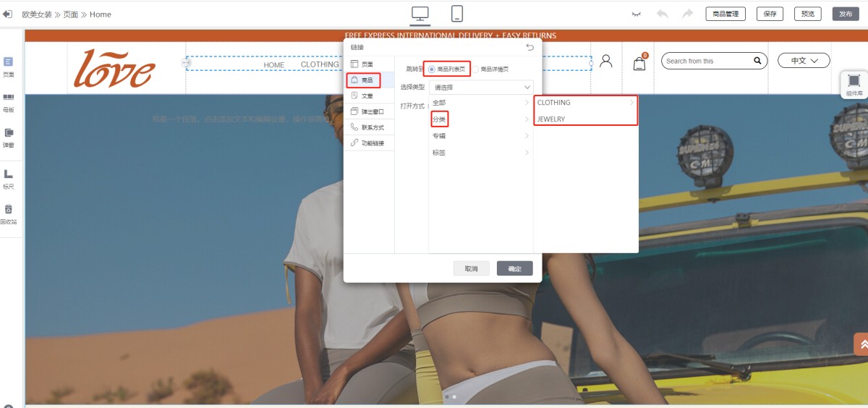868x408 pixels.
Task: Toggle the closed-eye visibility icon in top bar
Action: pos(637,14)
